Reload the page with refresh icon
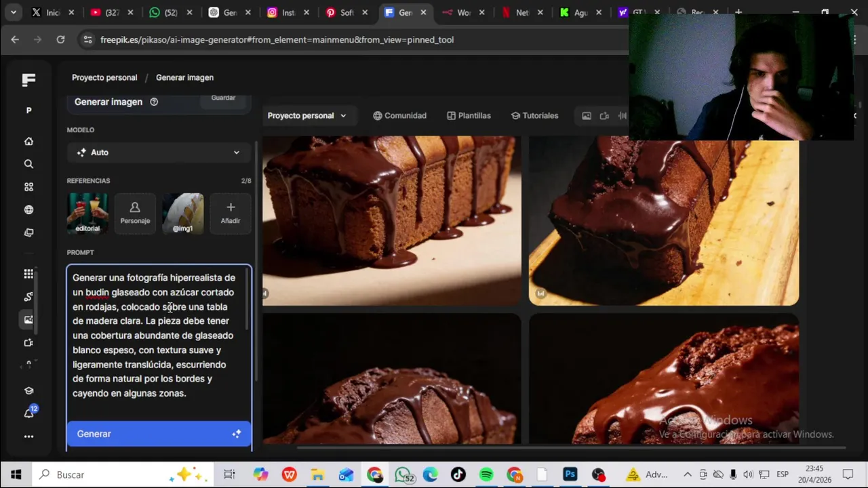 coord(60,40)
